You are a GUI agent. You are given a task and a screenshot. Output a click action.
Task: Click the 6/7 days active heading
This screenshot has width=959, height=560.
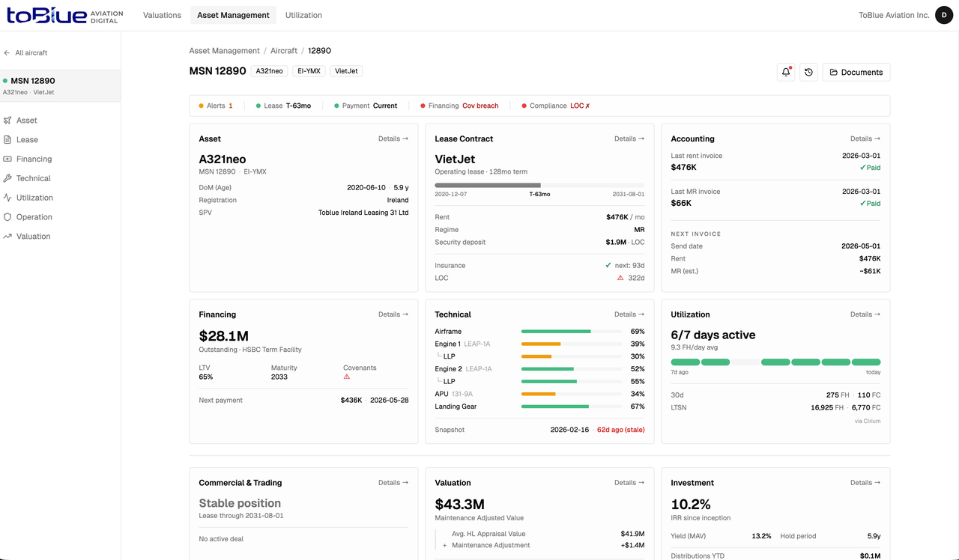click(x=713, y=335)
